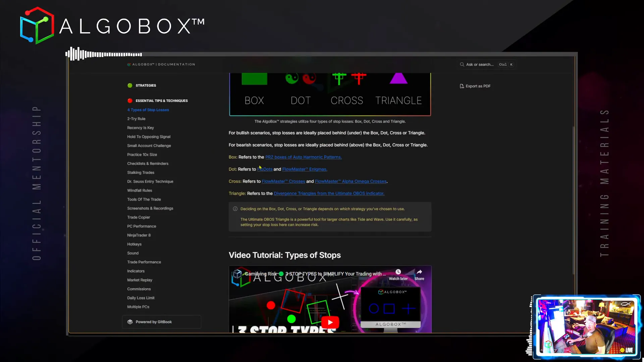Open Daily Loss Limit page

click(x=141, y=298)
